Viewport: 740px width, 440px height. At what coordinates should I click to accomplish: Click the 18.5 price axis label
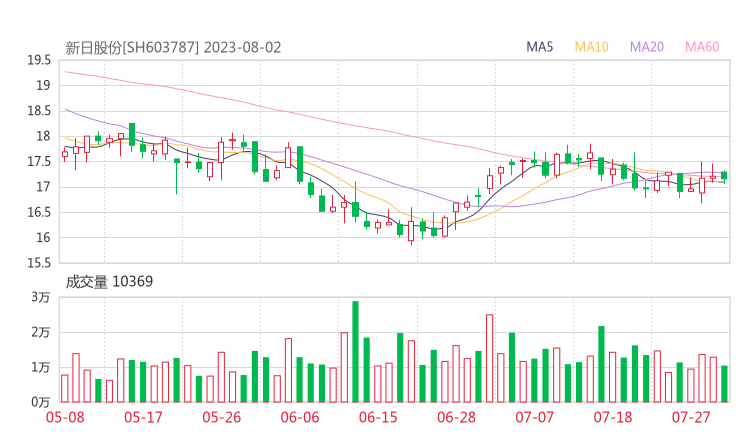click(39, 111)
